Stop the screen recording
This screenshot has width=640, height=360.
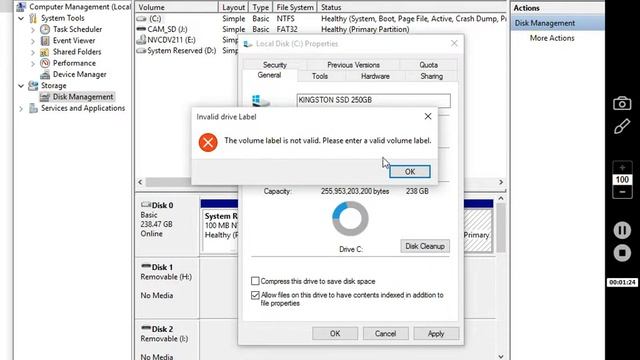pyautogui.click(x=622, y=253)
